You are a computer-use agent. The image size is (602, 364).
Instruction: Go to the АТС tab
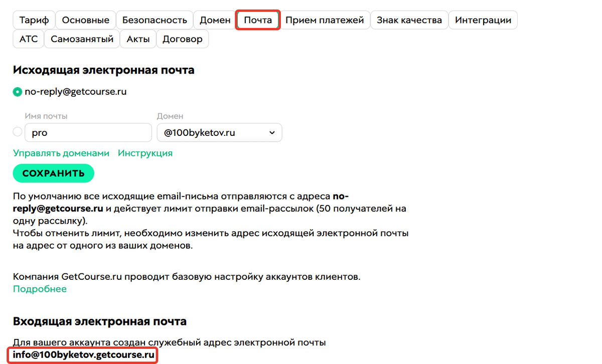click(x=29, y=39)
